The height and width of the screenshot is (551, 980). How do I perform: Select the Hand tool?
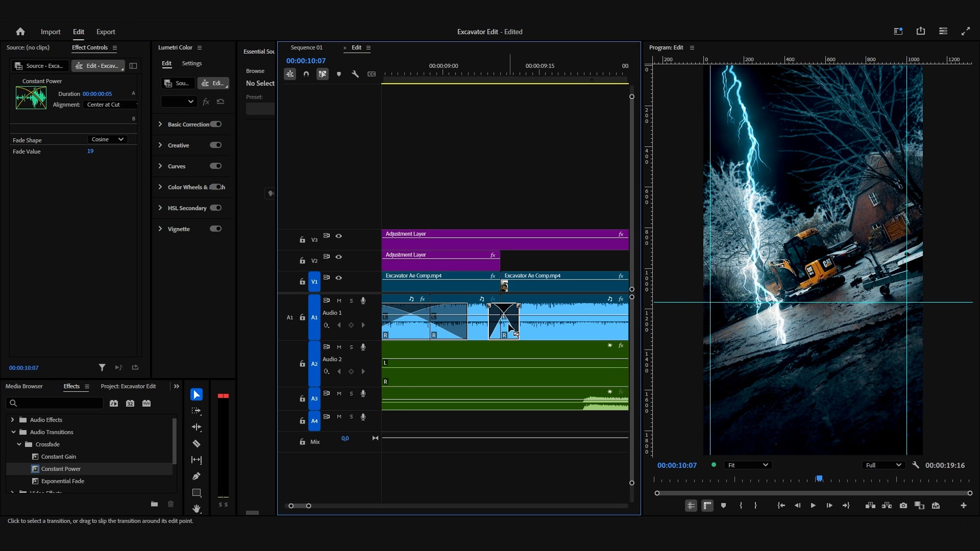tap(197, 509)
